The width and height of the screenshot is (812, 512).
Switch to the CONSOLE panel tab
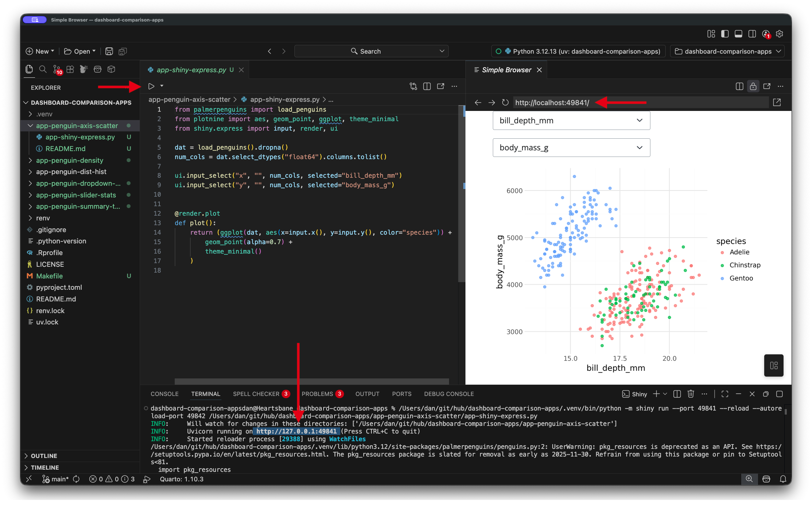(165, 394)
